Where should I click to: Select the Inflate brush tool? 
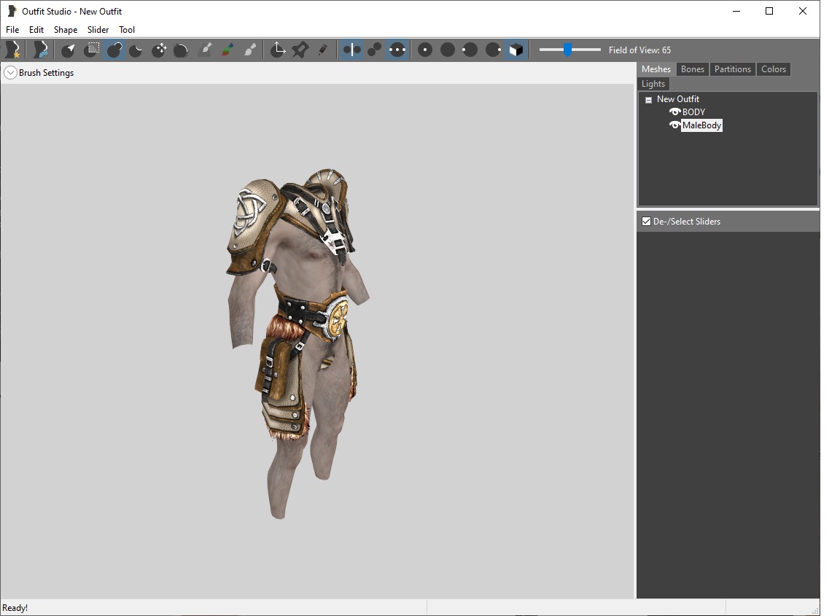[x=114, y=50]
